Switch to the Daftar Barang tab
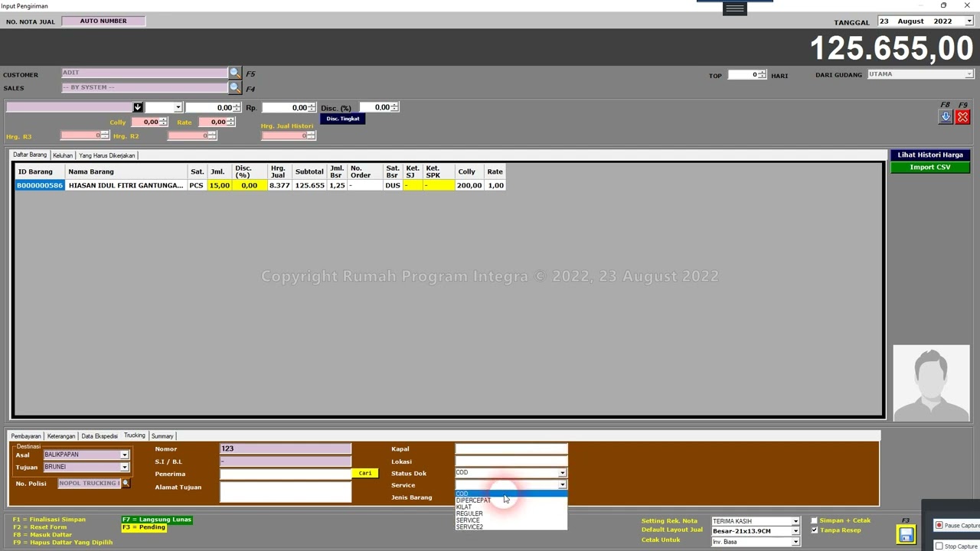This screenshot has height=551, width=980. pos(30,155)
